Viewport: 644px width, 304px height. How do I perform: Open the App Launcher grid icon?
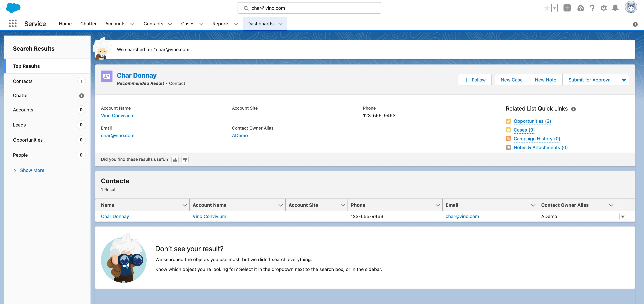[13, 24]
